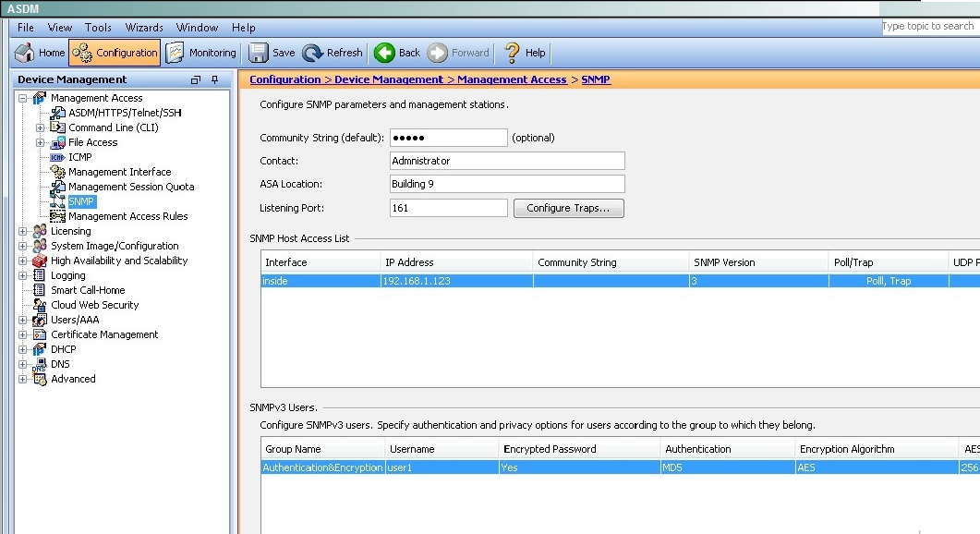The image size is (980, 534).
Task: Select the Advanced icon
Action: coord(40,379)
